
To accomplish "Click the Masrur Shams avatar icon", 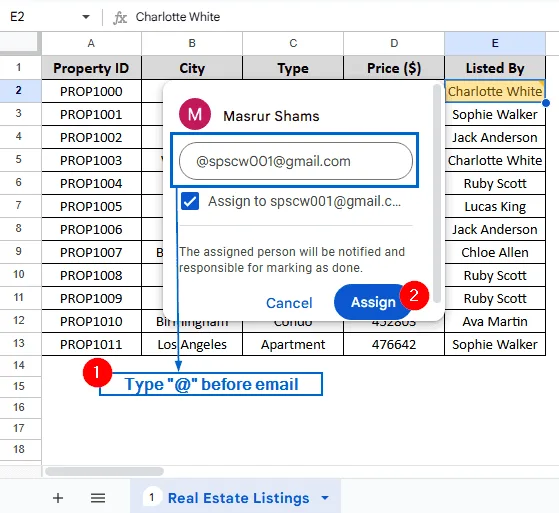I will [x=195, y=114].
